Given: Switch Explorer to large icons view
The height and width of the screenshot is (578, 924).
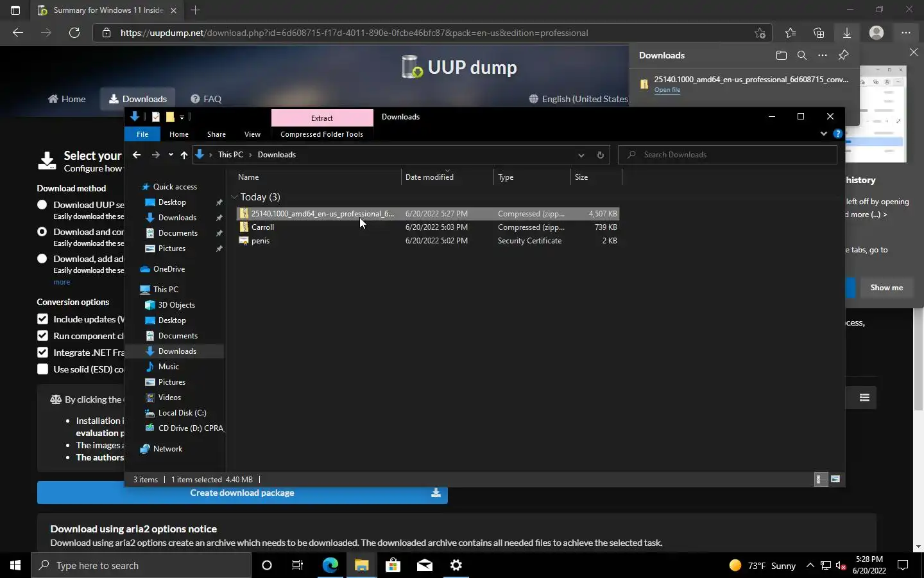Looking at the screenshot, I should tap(835, 479).
